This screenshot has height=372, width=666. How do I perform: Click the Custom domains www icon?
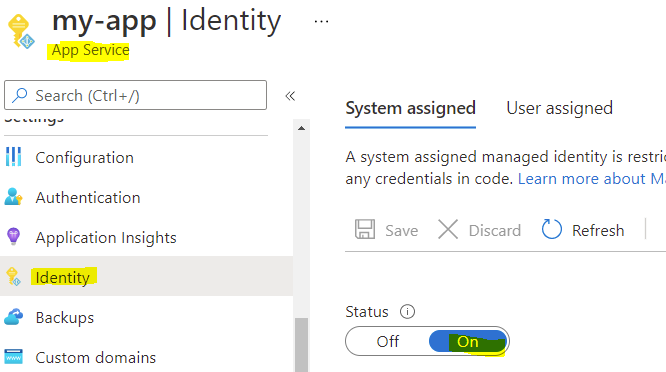tap(14, 357)
